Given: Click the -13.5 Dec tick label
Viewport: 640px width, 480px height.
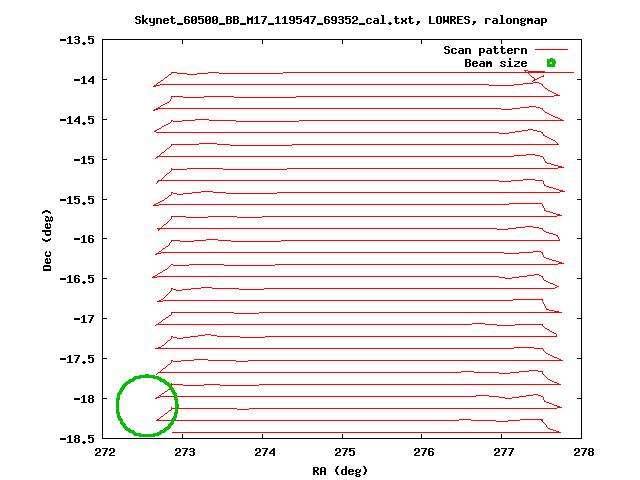Looking at the screenshot, I should pos(77,40).
